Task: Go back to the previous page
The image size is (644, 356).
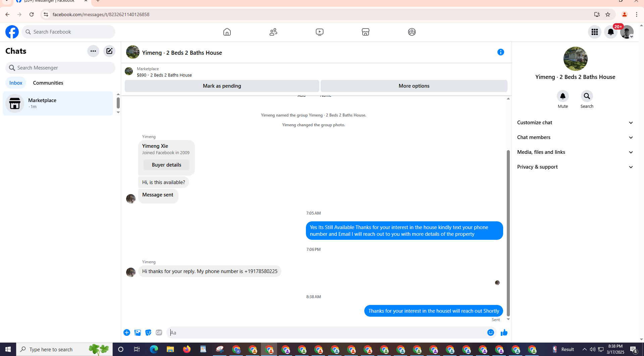Action: (7, 14)
